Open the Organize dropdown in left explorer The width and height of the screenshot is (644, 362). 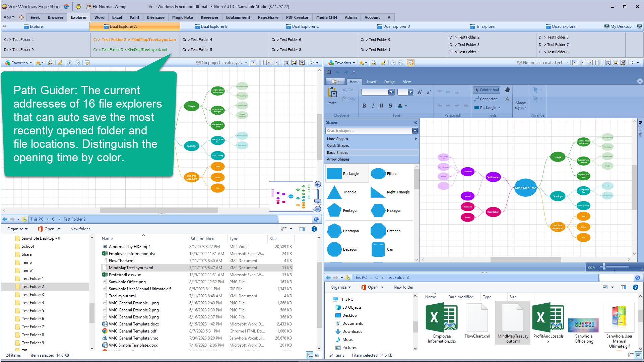[x=17, y=229]
